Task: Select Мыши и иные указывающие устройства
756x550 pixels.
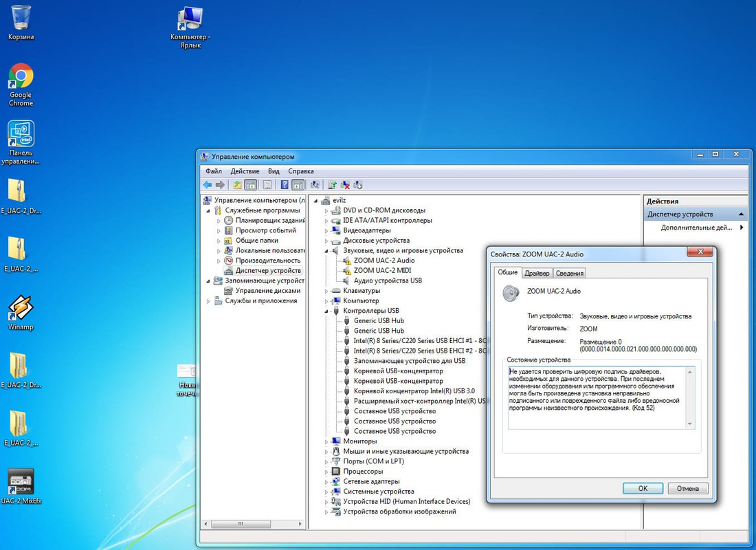Action: pyautogui.click(x=405, y=452)
